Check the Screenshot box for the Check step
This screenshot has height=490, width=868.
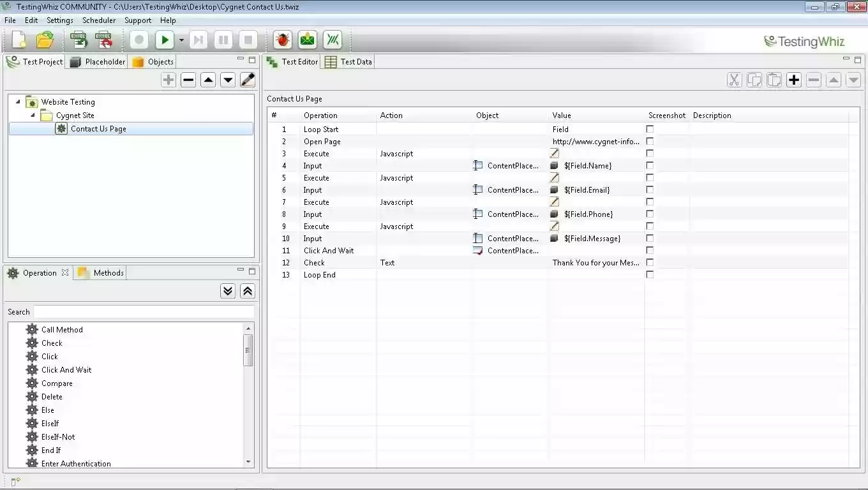(650, 262)
